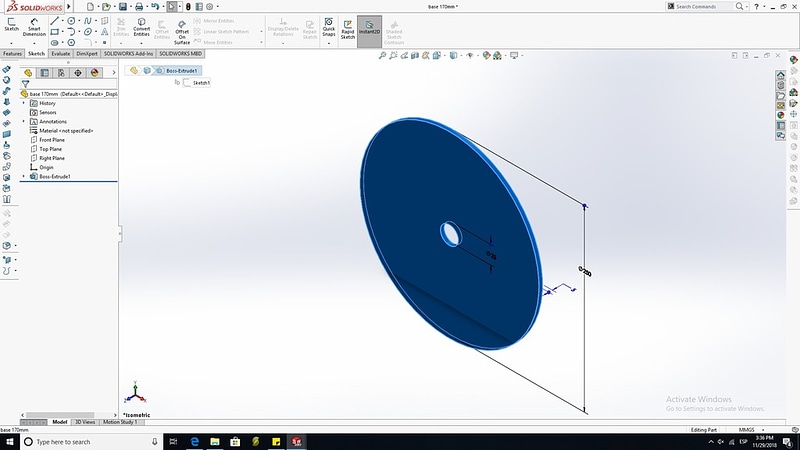Open the DimXpert ribbon tab
This screenshot has width=800, height=450.
pos(87,54)
